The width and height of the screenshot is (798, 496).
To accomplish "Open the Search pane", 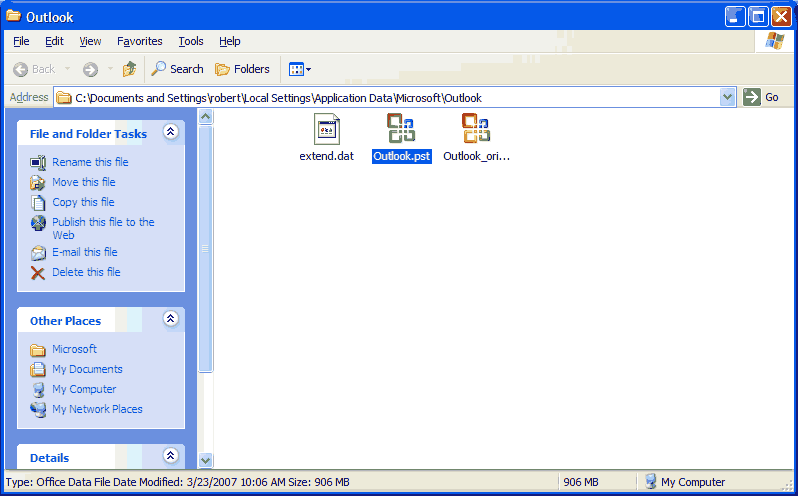I will click(177, 69).
